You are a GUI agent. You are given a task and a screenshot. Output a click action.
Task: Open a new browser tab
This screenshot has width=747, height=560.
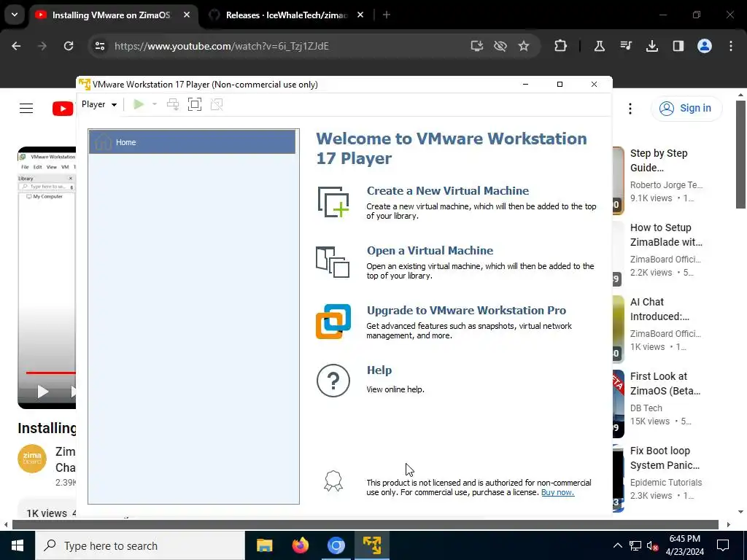[387, 15]
